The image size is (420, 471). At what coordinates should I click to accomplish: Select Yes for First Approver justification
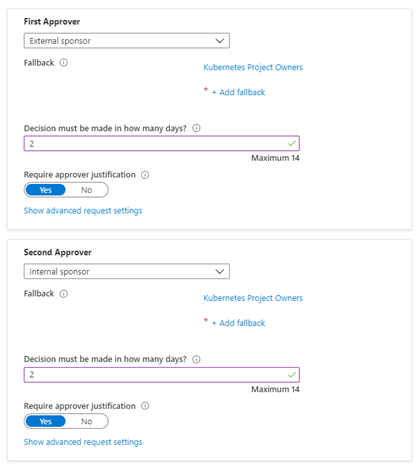pyautogui.click(x=46, y=190)
